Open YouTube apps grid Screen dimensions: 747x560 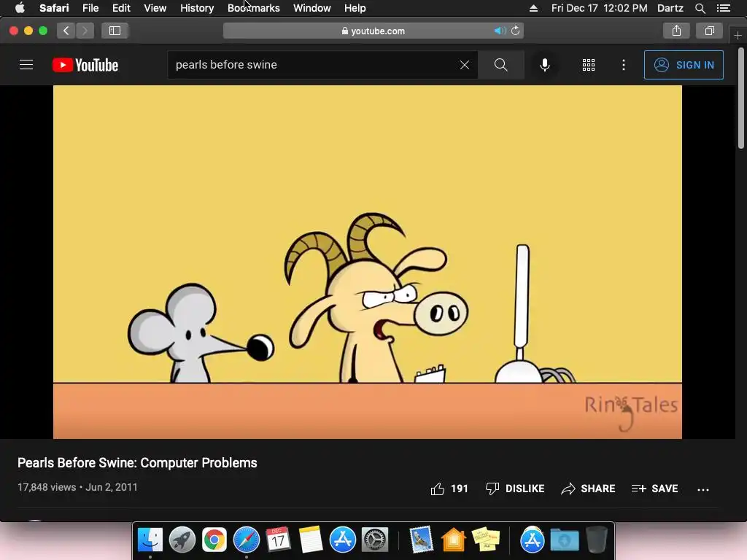pos(589,65)
